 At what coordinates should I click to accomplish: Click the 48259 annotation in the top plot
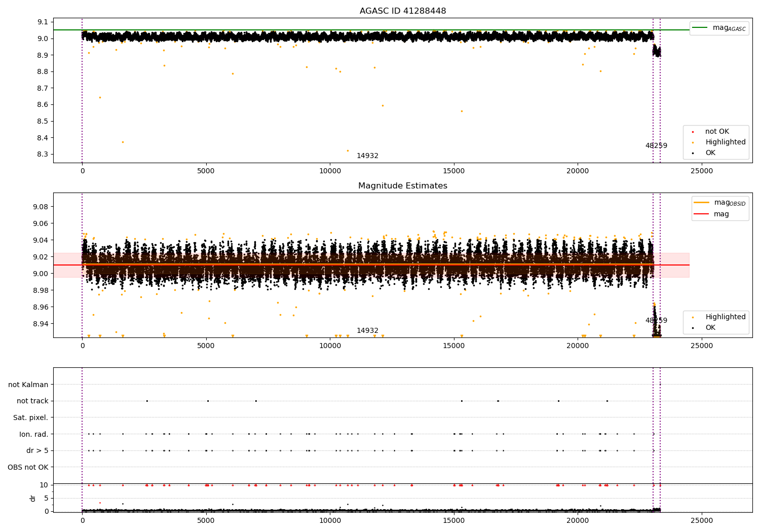click(656, 146)
